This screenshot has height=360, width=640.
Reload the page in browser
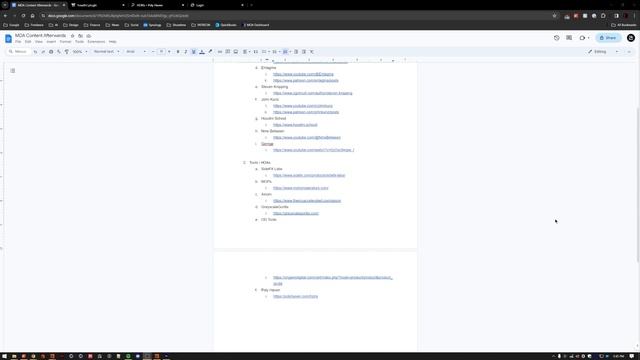click(23, 16)
